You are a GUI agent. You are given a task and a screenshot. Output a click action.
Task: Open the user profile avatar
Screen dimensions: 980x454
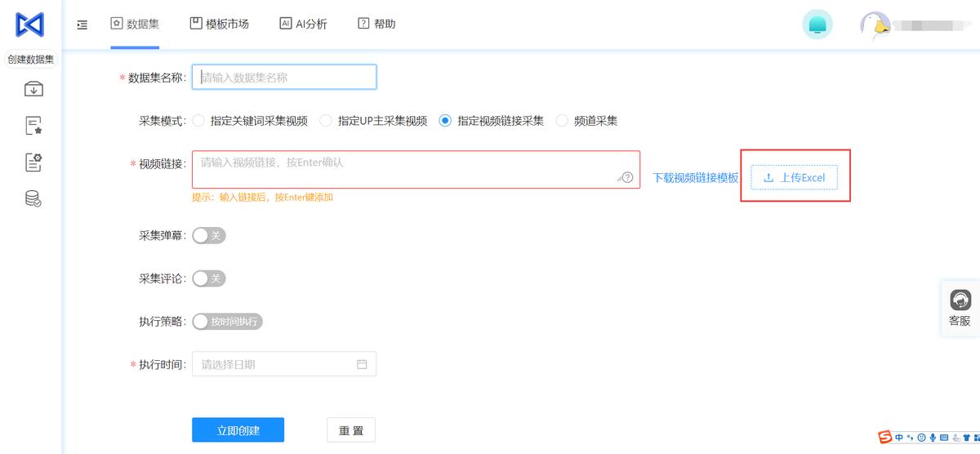pyautogui.click(x=875, y=25)
